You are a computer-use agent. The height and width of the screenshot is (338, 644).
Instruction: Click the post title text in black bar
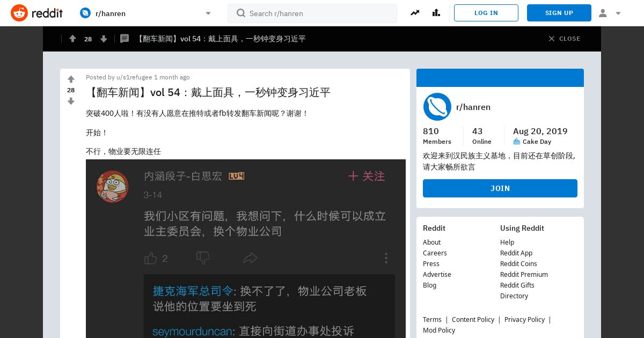click(221, 39)
